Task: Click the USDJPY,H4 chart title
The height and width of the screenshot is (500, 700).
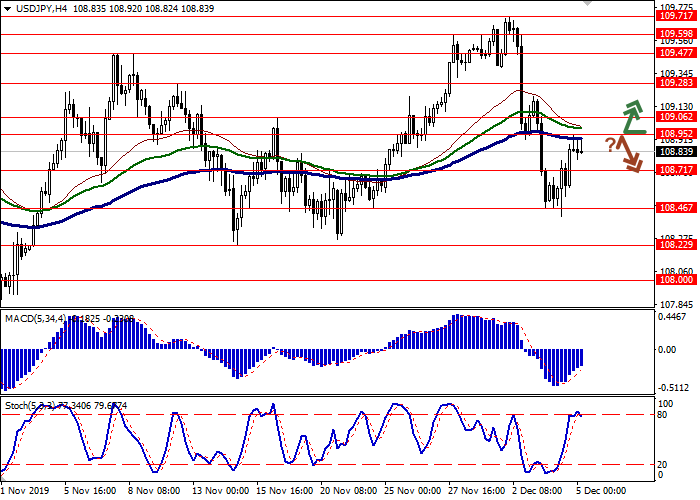Action: click(32, 7)
